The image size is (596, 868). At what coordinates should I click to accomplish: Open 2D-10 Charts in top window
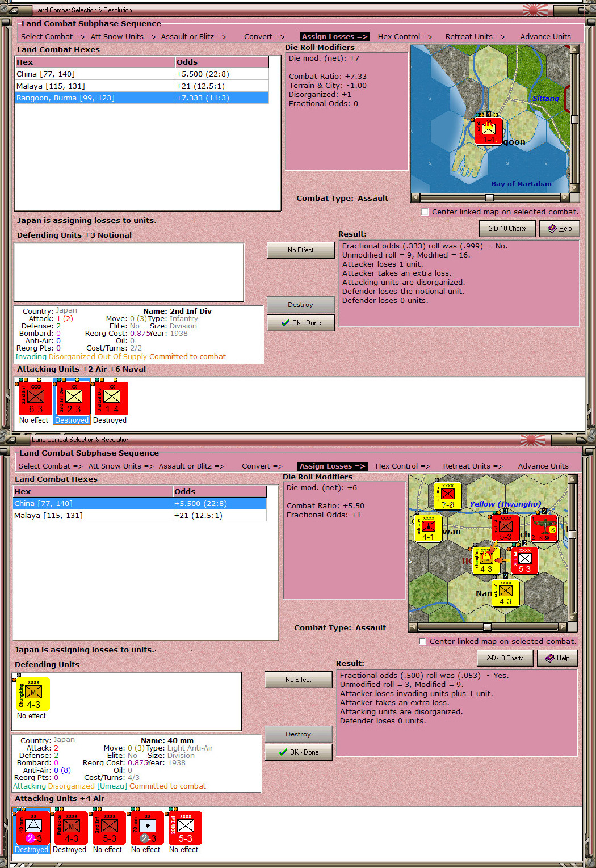click(x=507, y=229)
